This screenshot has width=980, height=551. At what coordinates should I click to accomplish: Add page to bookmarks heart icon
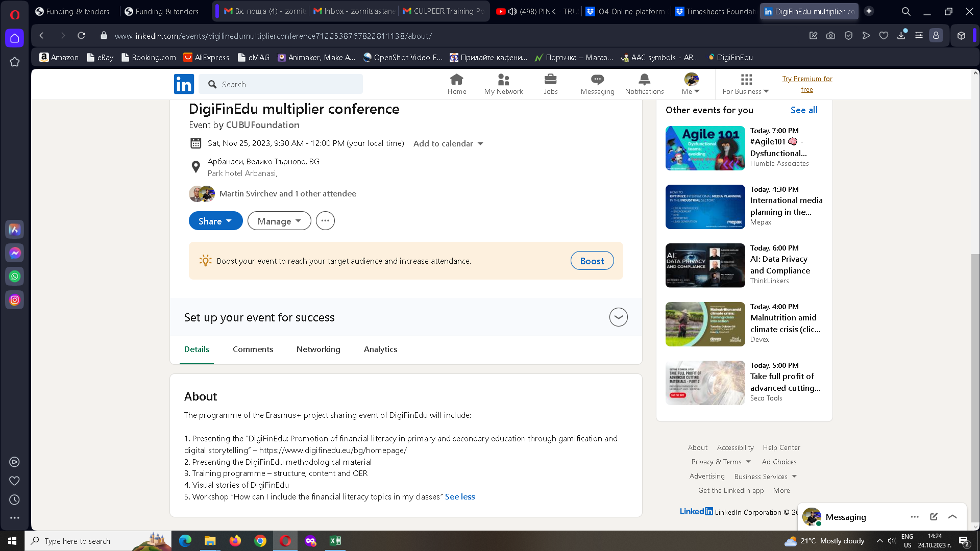[x=884, y=36]
